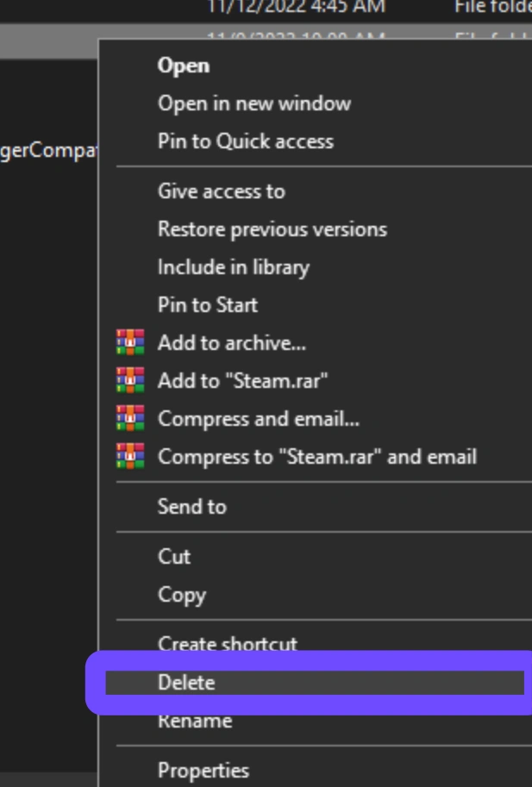Expand the Send to submenu
Viewport: 532px width, 787px height.
[191, 507]
